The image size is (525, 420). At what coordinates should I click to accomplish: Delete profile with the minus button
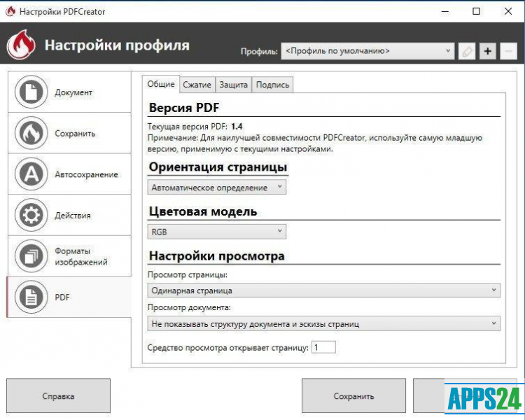(508, 51)
